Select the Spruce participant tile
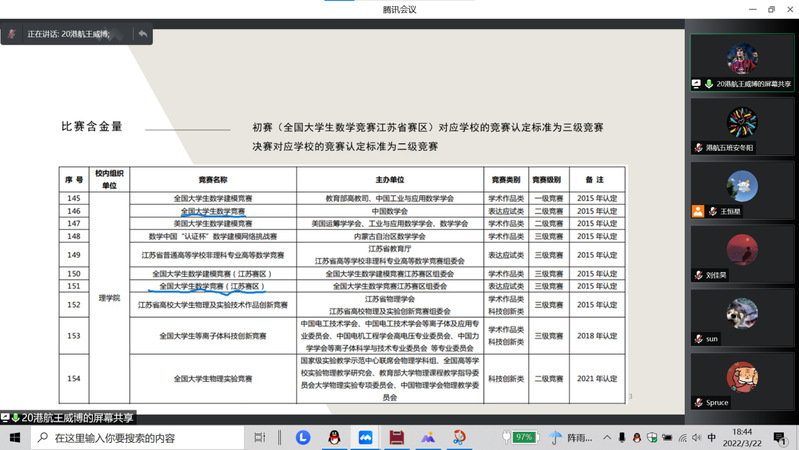This screenshot has width=799, height=450. [742, 381]
